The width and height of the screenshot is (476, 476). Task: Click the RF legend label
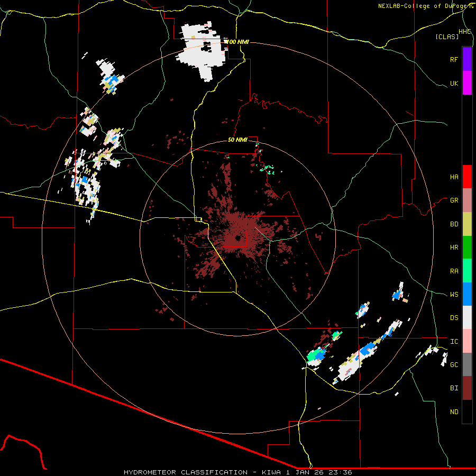[454, 59]
